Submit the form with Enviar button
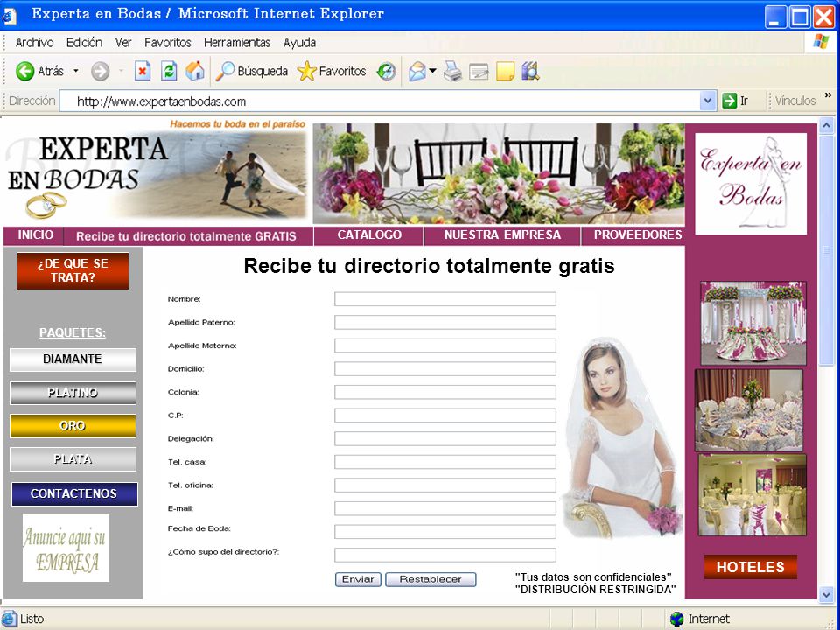The width and height of the screenshot is (840, 630). click(x=358, y=579)
